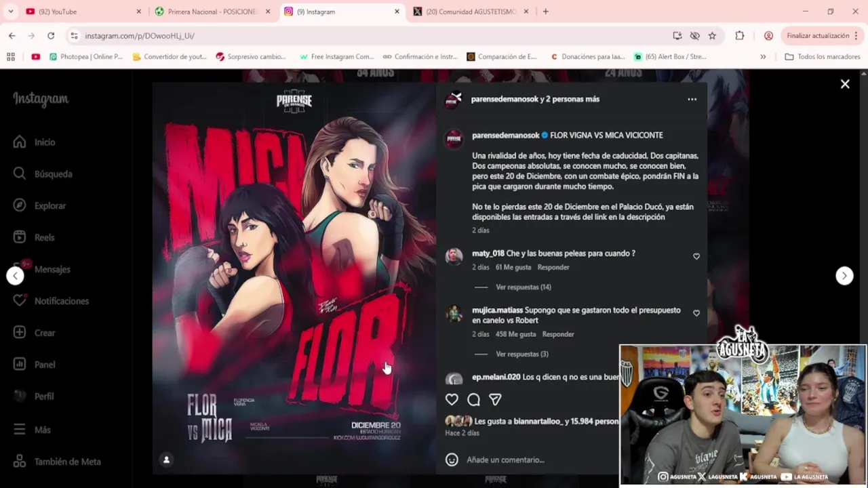Like maty_018's comment
The image size is (868, 488).
696,256
